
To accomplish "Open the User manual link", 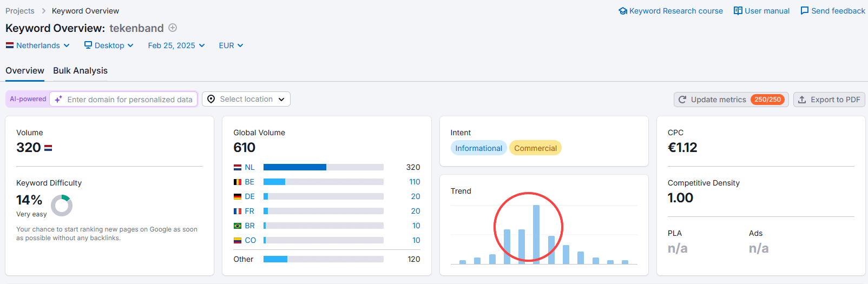I will (x=762, y=11).
